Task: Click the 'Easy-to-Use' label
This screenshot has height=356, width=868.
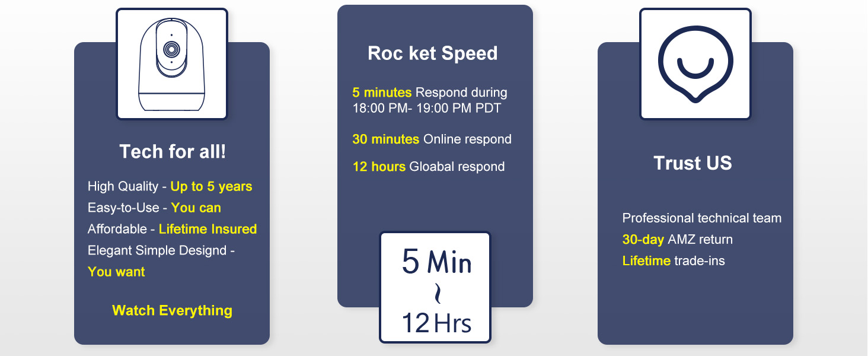Action: [x=123, y=208]
